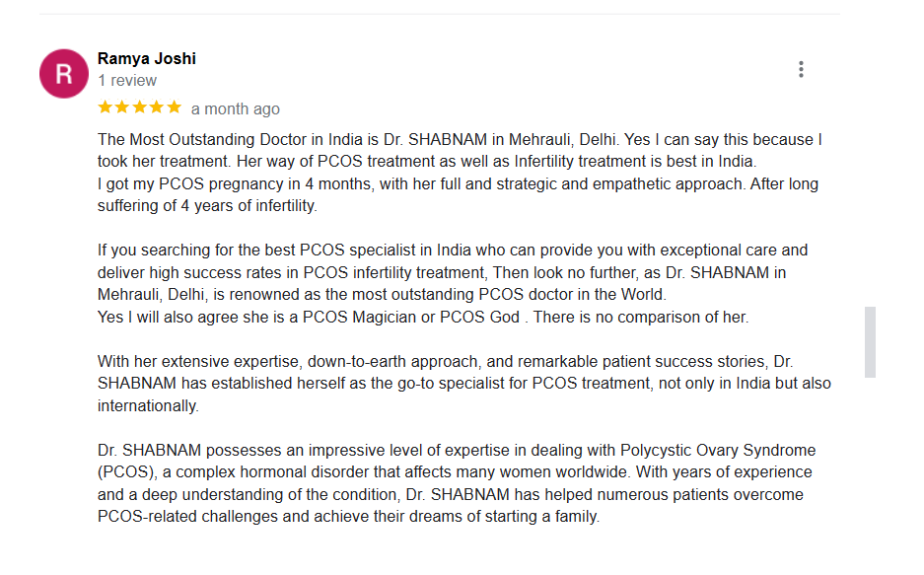Image resolution: width=924 pixels, height=575 pixels.
Task: Click the fifth gold star
Action: (x=174, y=108)
